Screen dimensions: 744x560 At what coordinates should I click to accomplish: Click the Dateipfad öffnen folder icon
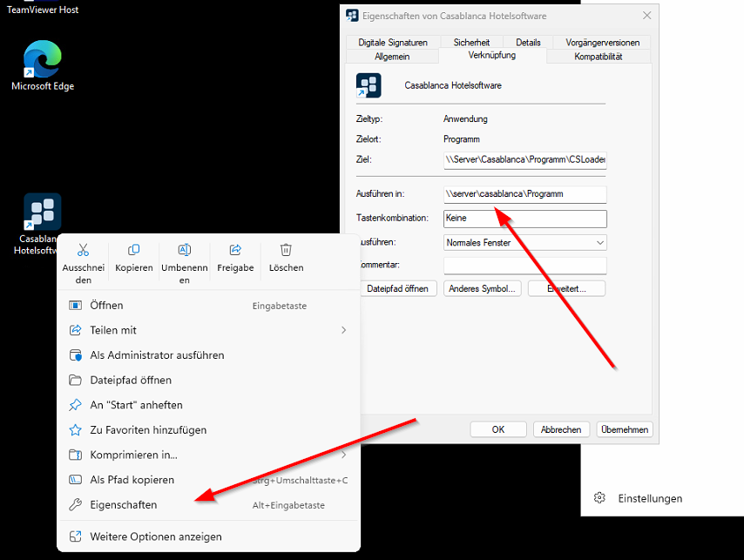point(76,380)
